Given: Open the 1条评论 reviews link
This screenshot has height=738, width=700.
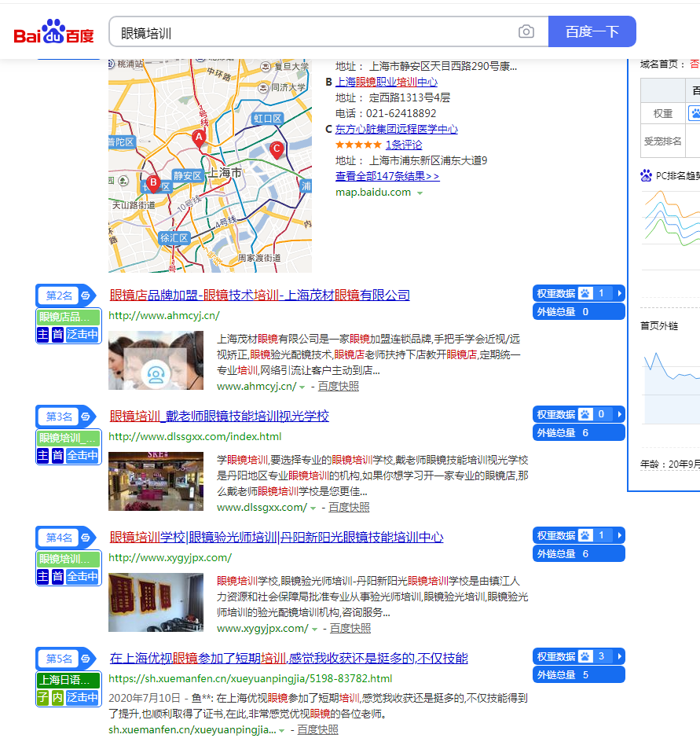Looking at the screenshot, I should pyautogui.click(x=404, y=145).
